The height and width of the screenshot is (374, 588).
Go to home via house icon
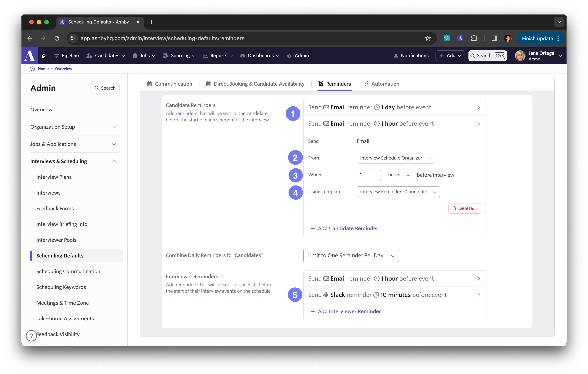[44, 56]
